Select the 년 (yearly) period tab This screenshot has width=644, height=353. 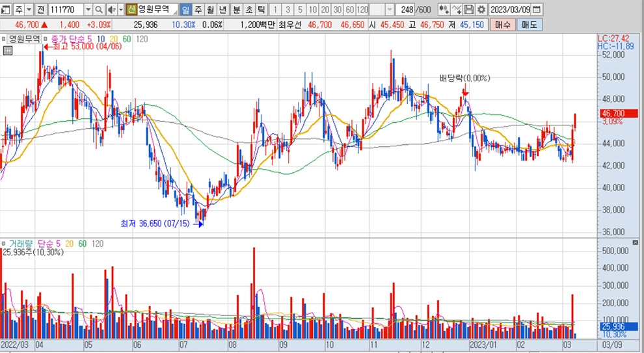tap(222, 10)
